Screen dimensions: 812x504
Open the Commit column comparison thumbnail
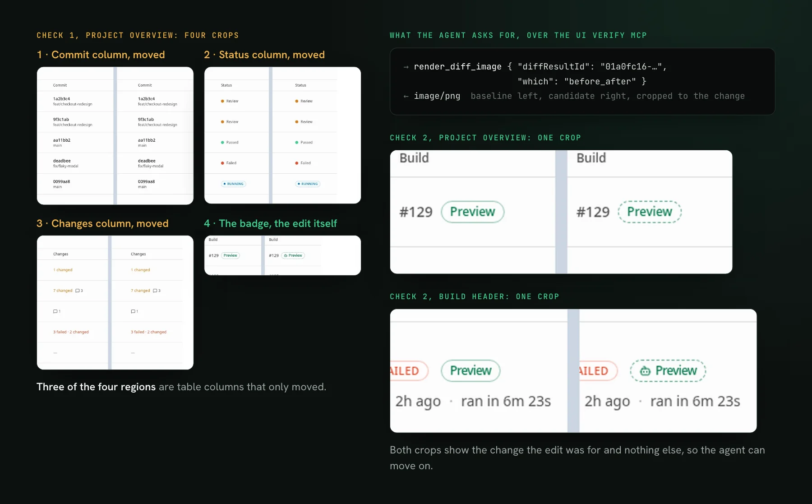(115, 136)
